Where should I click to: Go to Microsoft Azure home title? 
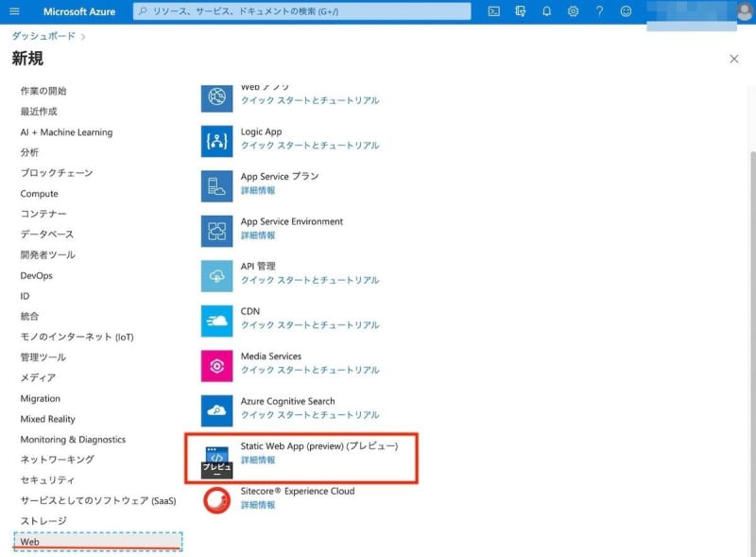(x=79, y=11)
